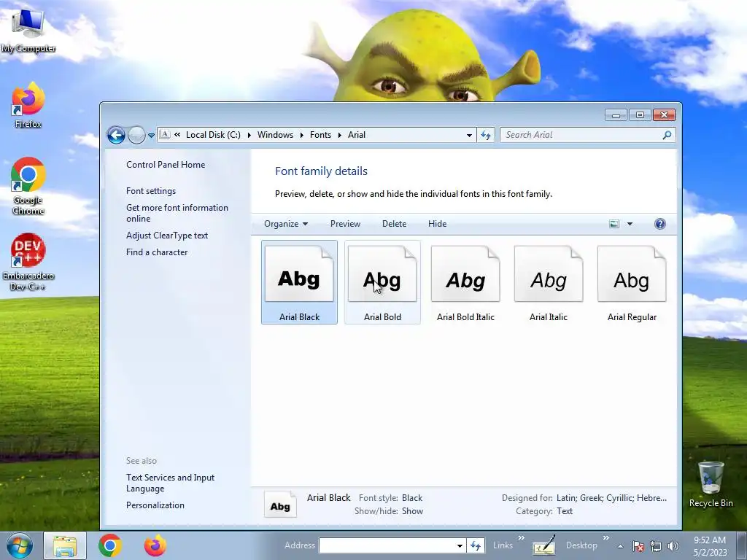
Task: Expand arrow after Local Disk (C:) breadcrumb
Action: 249,135
